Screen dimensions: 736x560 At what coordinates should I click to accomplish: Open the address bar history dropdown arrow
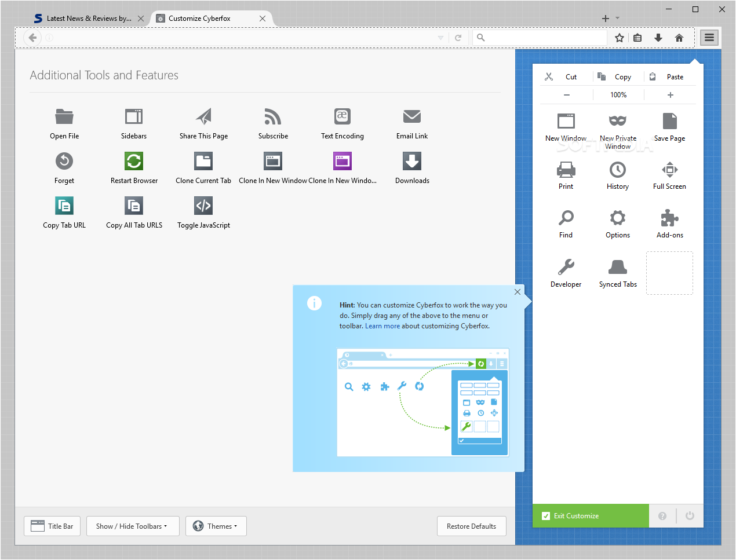coord(440,38)
